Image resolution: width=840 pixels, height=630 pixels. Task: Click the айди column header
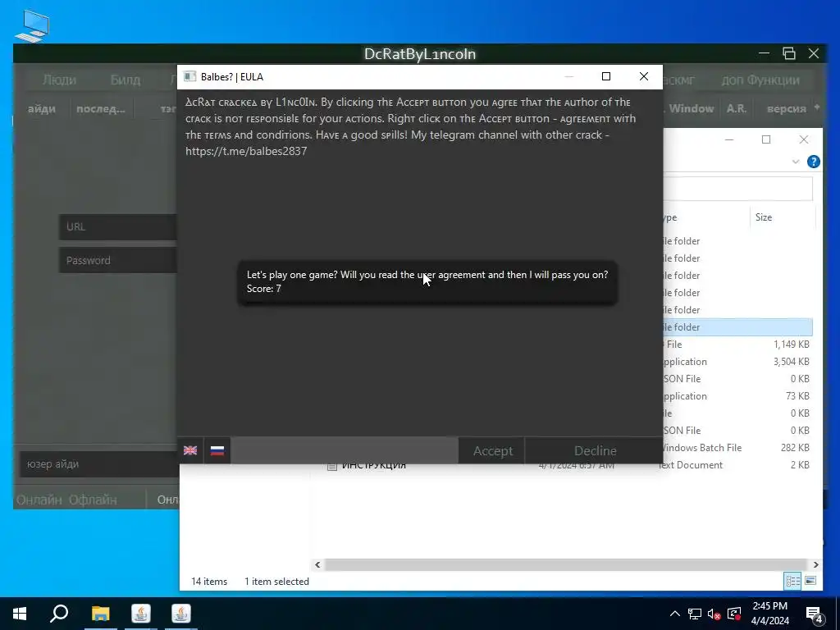pyautogui.click(x=41, y=109)
